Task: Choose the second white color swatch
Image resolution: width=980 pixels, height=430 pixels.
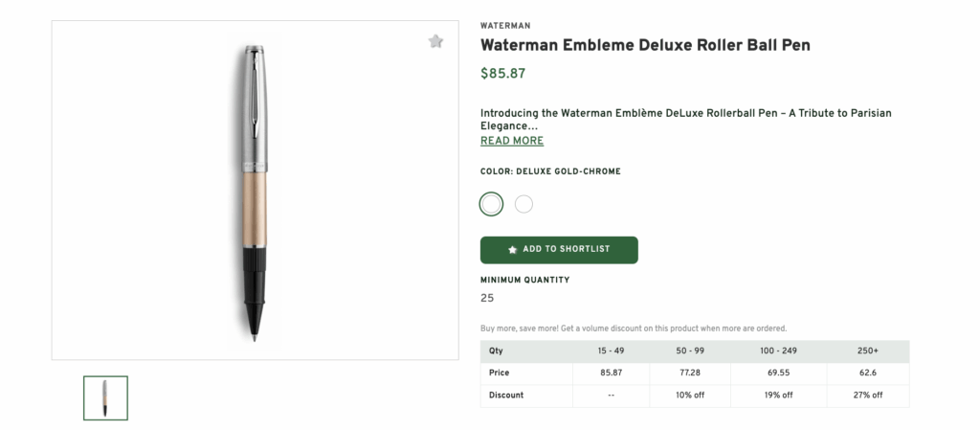Action: tap(523, 204)
